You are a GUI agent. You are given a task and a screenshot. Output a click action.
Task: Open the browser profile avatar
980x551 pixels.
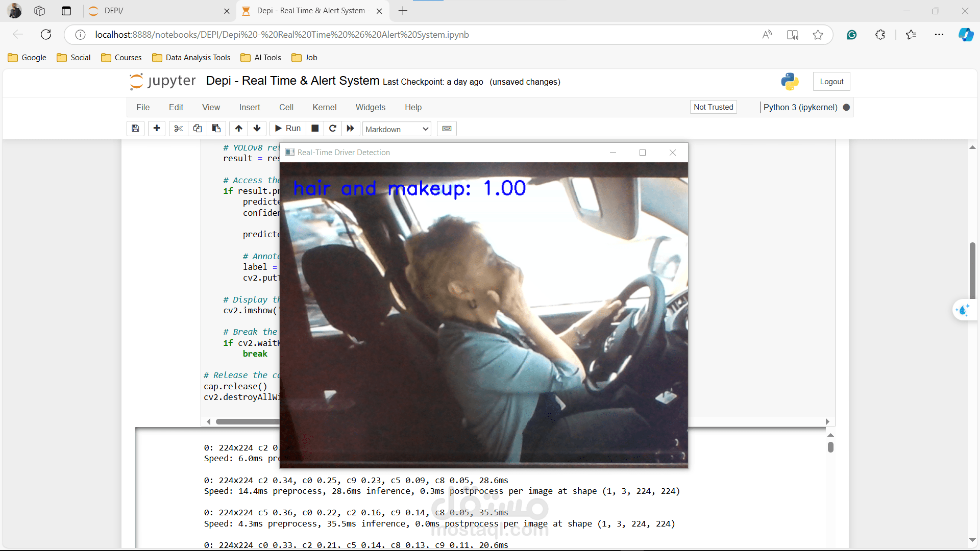coord(15,11)
